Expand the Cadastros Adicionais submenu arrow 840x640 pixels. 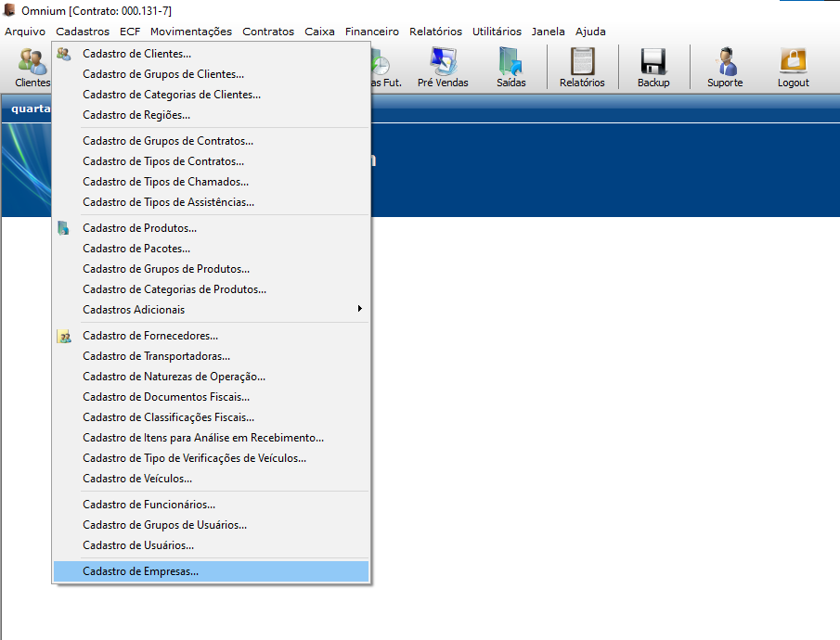(359, 309)
